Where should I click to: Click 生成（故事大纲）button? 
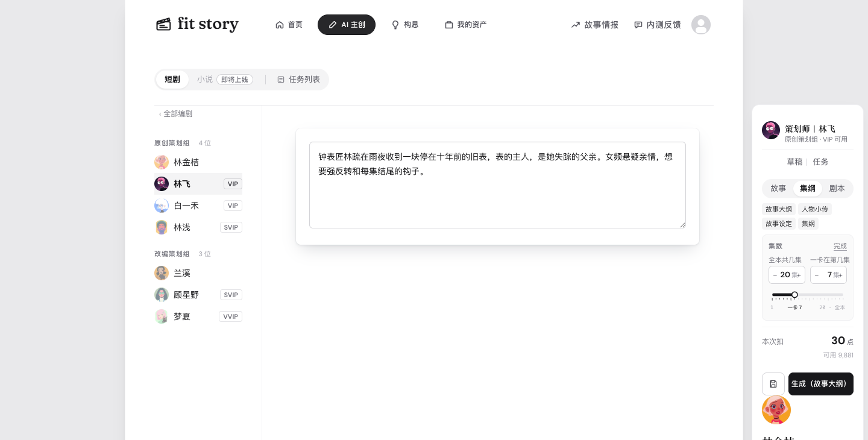tap(821, 384)
